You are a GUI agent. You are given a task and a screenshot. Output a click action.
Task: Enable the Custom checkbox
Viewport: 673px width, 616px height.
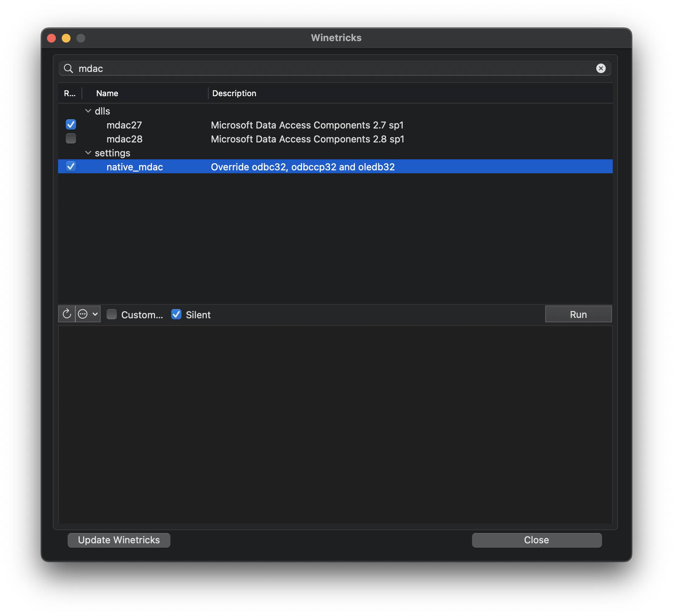pos(112,314)
